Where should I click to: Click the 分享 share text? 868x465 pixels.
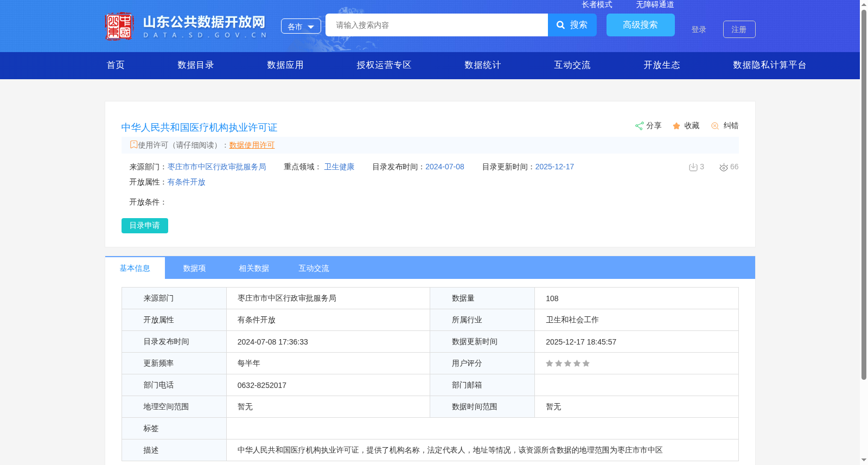coord(654,126)
